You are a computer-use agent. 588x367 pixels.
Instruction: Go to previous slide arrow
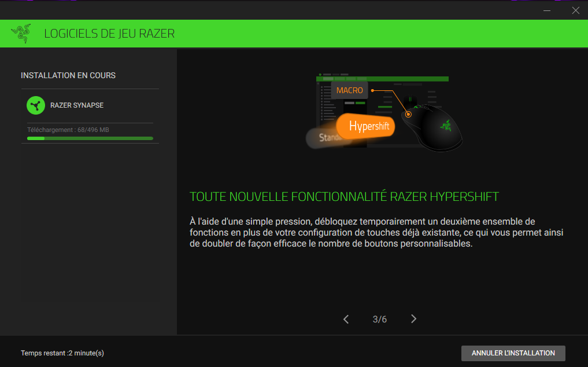click(346, 320)
